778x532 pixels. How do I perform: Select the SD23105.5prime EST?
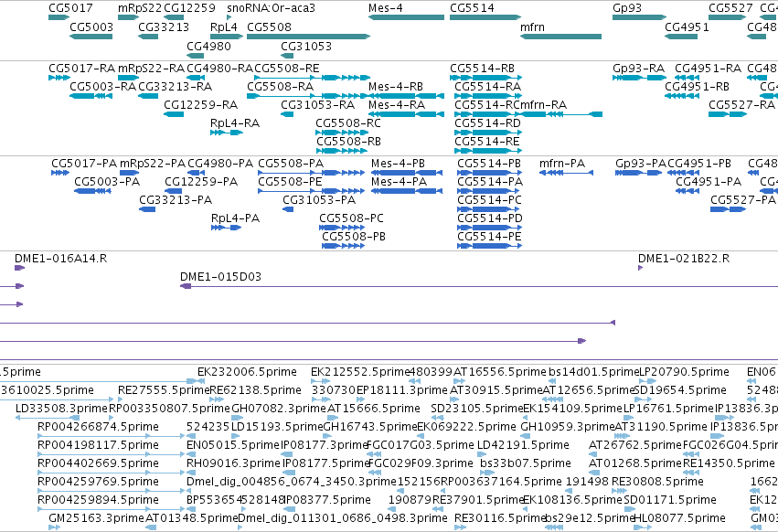[437, 418]
